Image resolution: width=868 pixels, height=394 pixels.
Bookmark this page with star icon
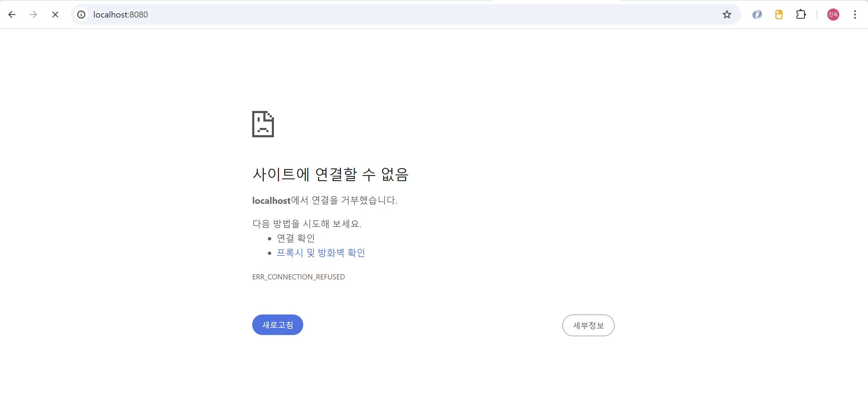click(726, 15)
